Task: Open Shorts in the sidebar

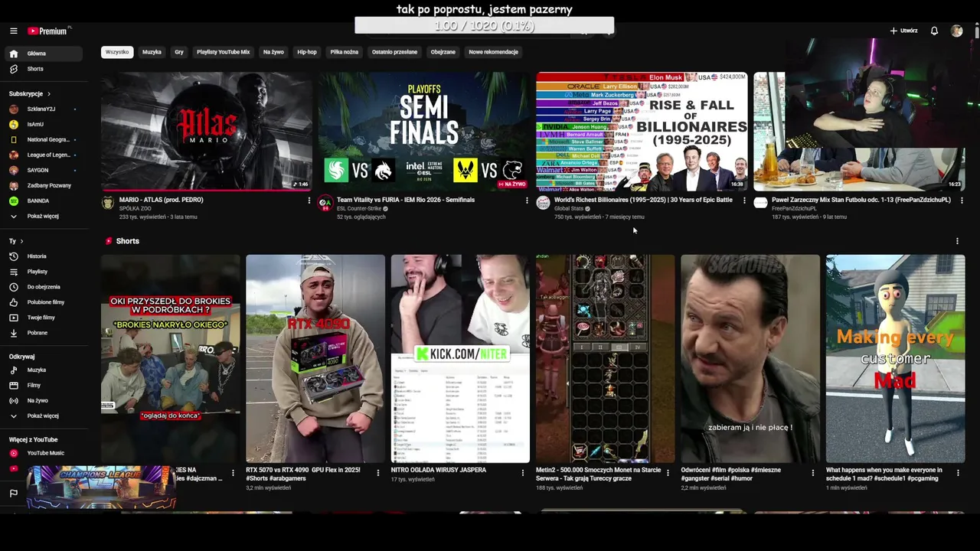Action: tap(42, 69)
